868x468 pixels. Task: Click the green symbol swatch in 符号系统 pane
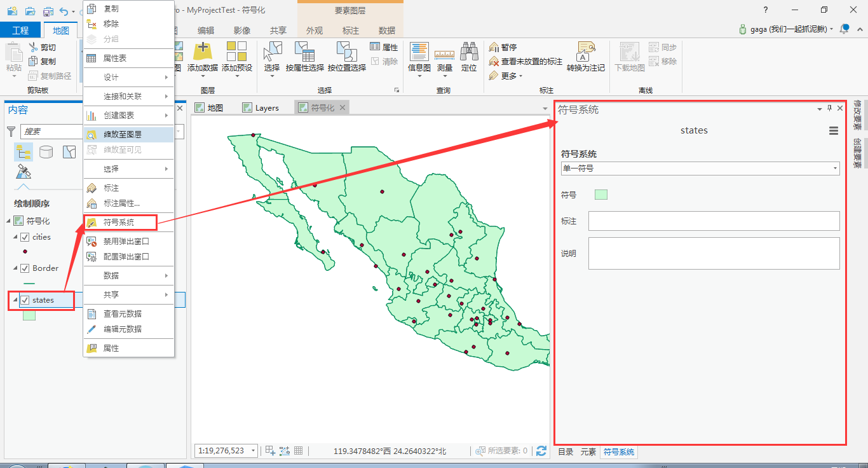click(600, 195)
